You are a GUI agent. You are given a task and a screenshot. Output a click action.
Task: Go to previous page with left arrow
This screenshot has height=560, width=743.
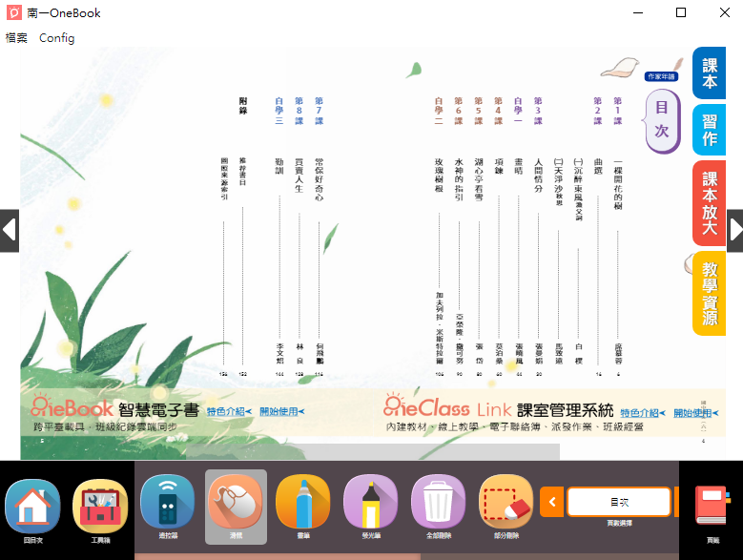10,230
